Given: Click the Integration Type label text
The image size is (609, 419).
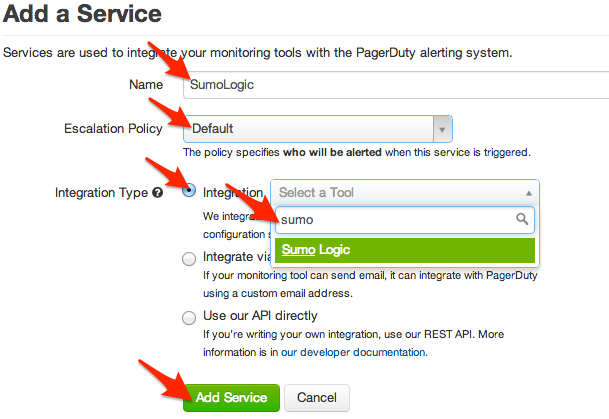Looking at the screenshot, I should tap(100, 192).
